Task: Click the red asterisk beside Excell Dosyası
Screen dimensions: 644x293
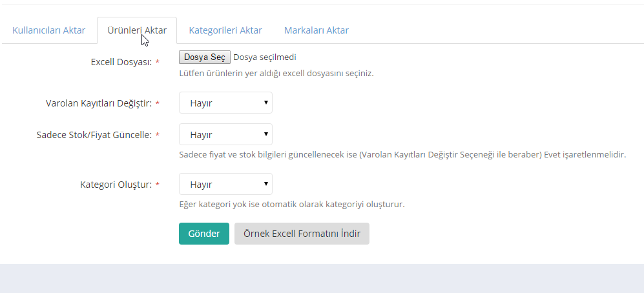Action: click(x=158, y=63)
